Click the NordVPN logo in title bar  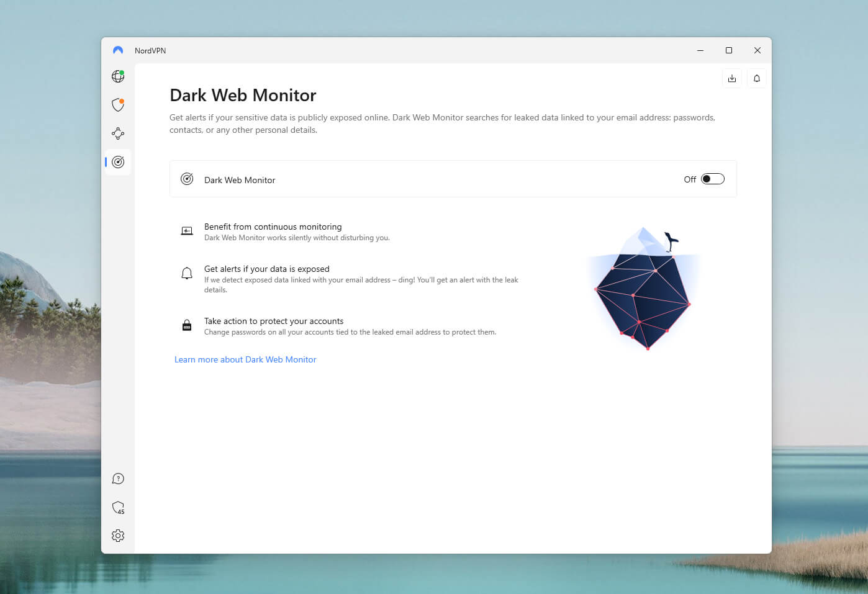click(118, 50)
